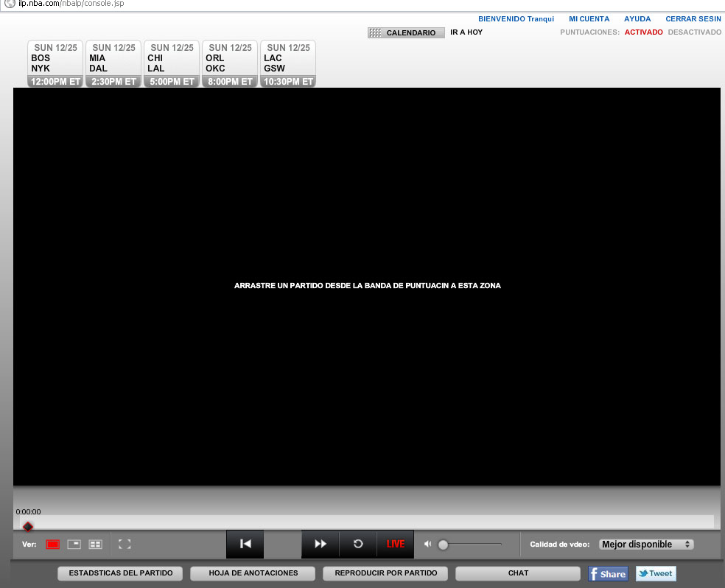Select MIA vs DAL 2:30PM game
Screen dimensions: 725x588
pos(113,64)
